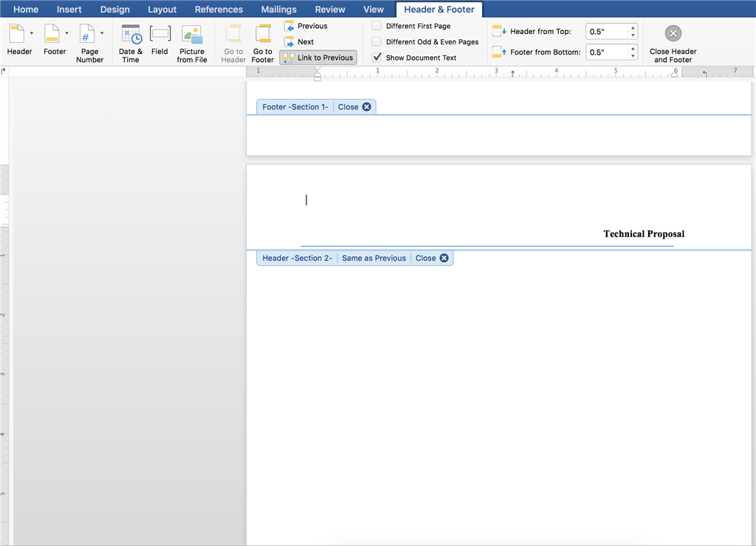
Task: Click the Header from Top value field
Action: [x=607, y=31]
